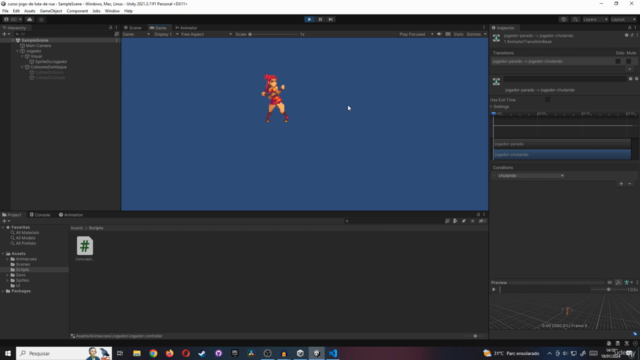Open the Window menu
640x360 pixels.
point(112,11)
